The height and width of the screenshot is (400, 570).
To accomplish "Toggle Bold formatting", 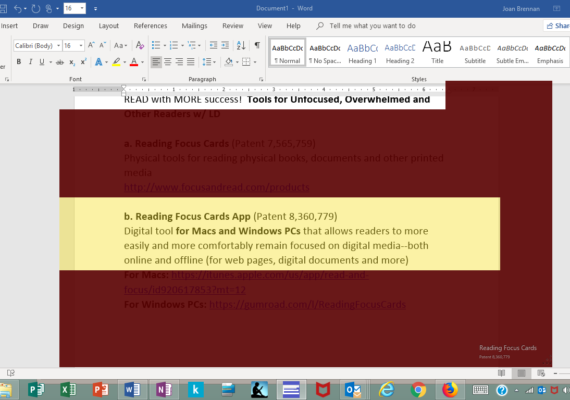I will click(19, 62).
